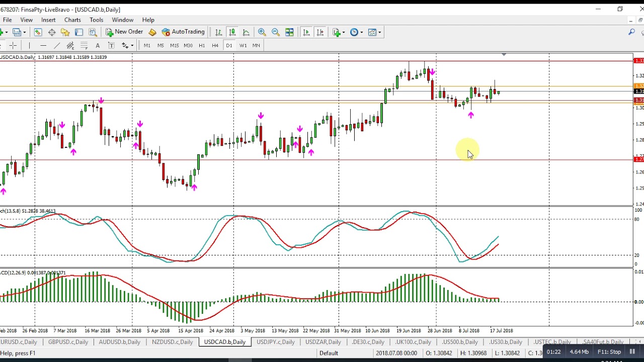
Task: Click the New Order button
Action: coord(124,32)
